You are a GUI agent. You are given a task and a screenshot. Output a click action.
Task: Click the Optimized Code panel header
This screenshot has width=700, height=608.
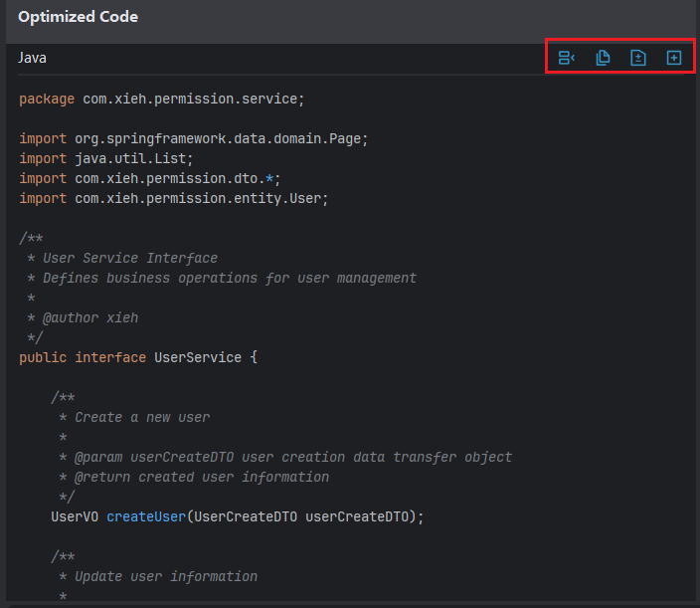79,17
